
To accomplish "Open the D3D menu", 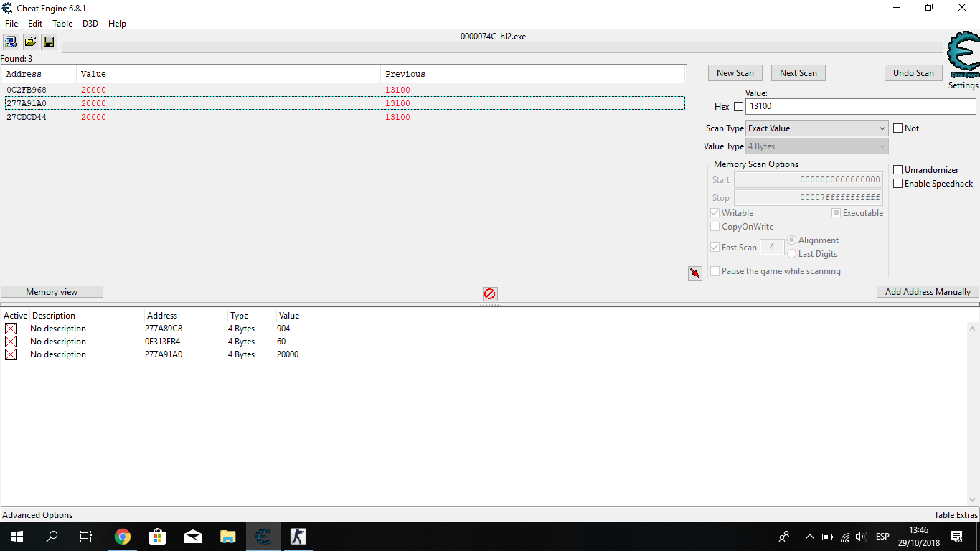I will (90, 24).
